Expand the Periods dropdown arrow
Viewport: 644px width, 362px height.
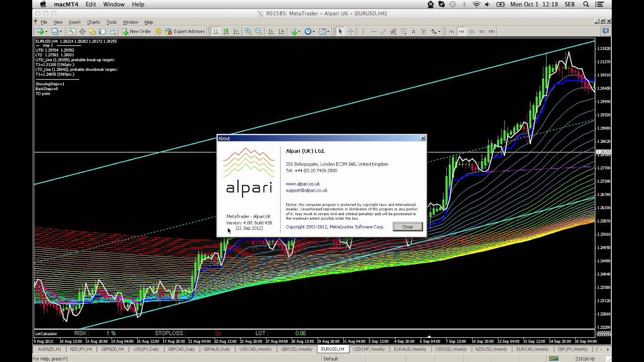pos(314,31)
